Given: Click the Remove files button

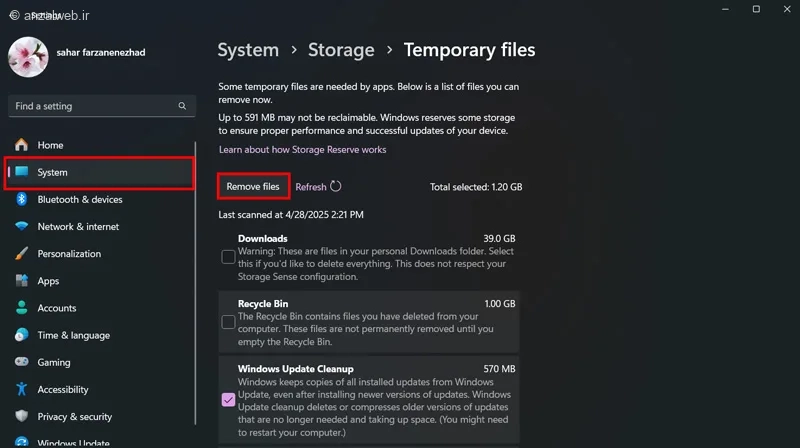Looking at the screenshot, I should point(253,186).
